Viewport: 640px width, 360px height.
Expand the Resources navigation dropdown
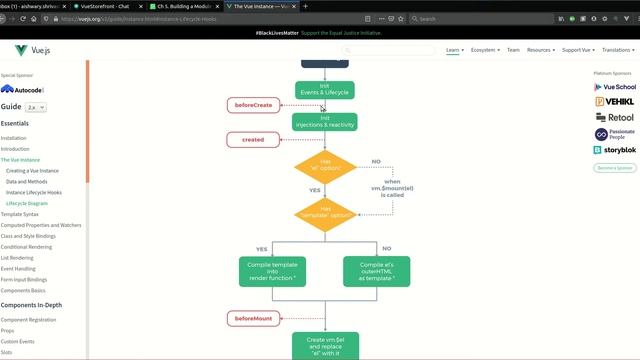tap(541, 50)
